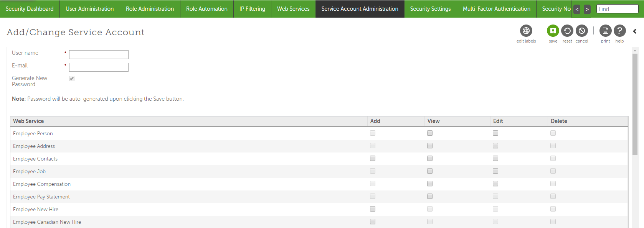Open the help icon

pyautogui.click(x=619, y=31)
